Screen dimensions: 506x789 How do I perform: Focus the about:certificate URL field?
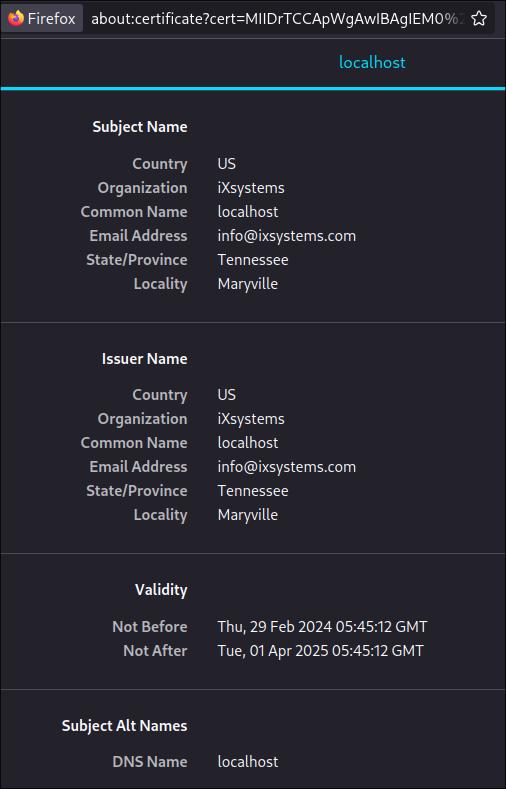[275, 19]
